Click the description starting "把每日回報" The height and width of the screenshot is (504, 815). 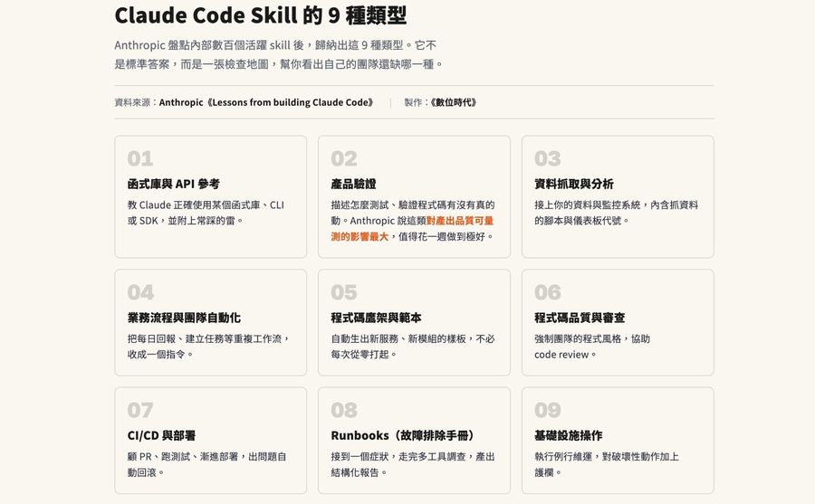point(208,346)
